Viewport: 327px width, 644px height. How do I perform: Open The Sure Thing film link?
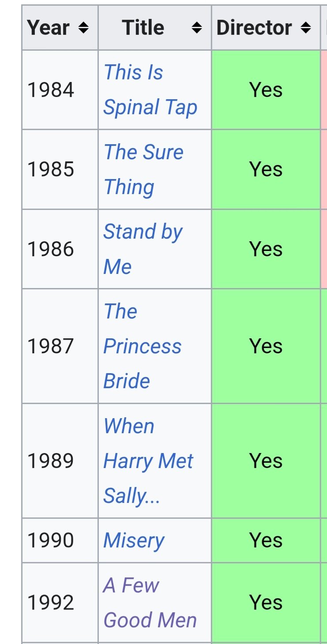tap(143, 169)
